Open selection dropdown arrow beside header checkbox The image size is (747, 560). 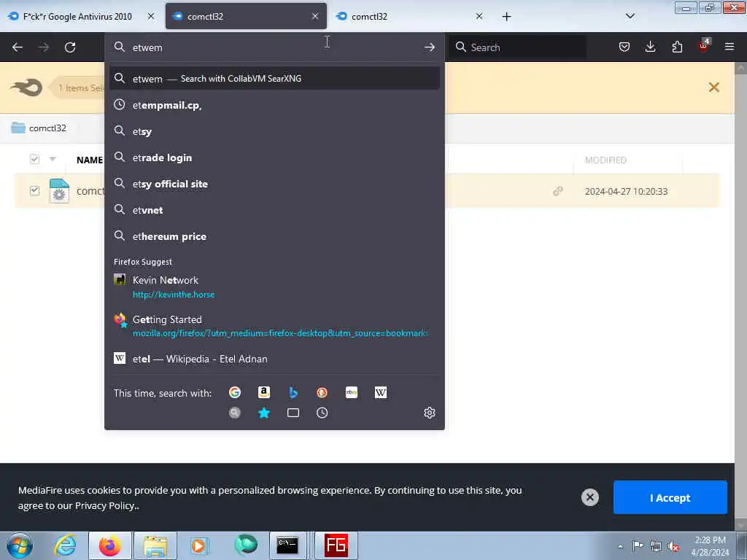pos(53,159)
